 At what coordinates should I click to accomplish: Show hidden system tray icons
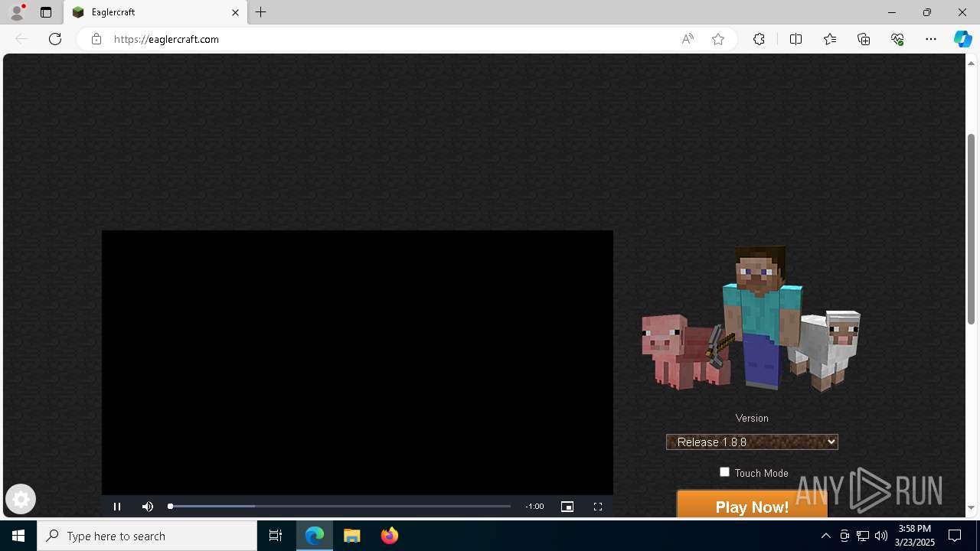click(x=825, y=536)
